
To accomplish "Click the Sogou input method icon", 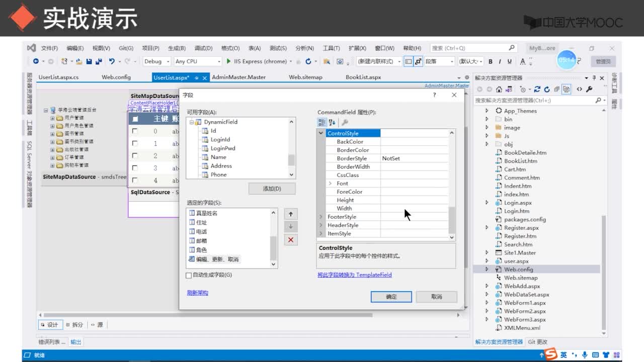I will pyautogui.click(x=552, y=355).
